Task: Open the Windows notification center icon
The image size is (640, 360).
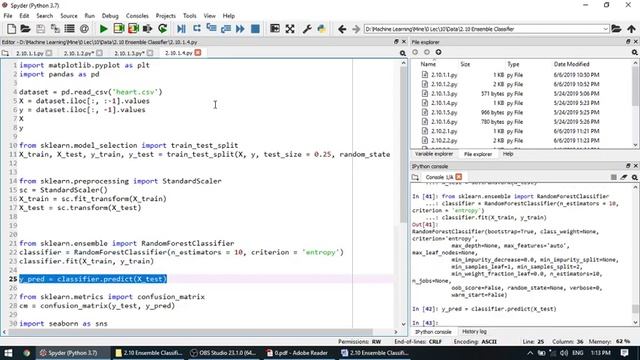Action: (x=624, y=353)
